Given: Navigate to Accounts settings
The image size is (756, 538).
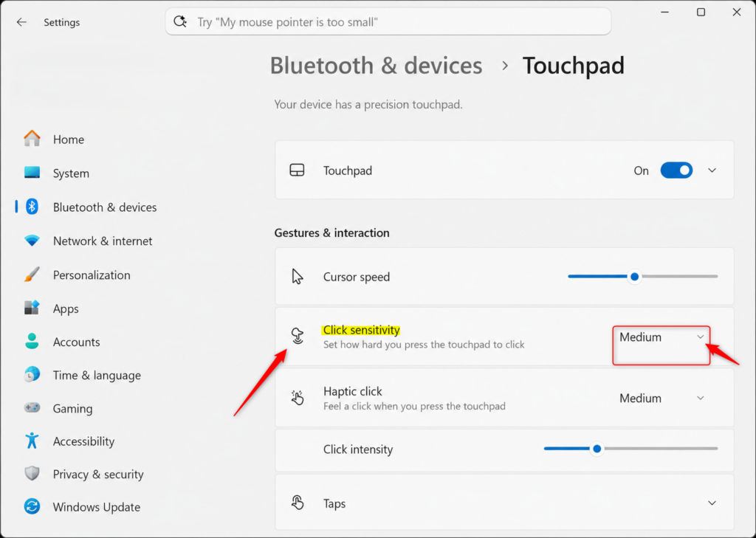Looking at the screenshot, I should click(x=76, y=342).
